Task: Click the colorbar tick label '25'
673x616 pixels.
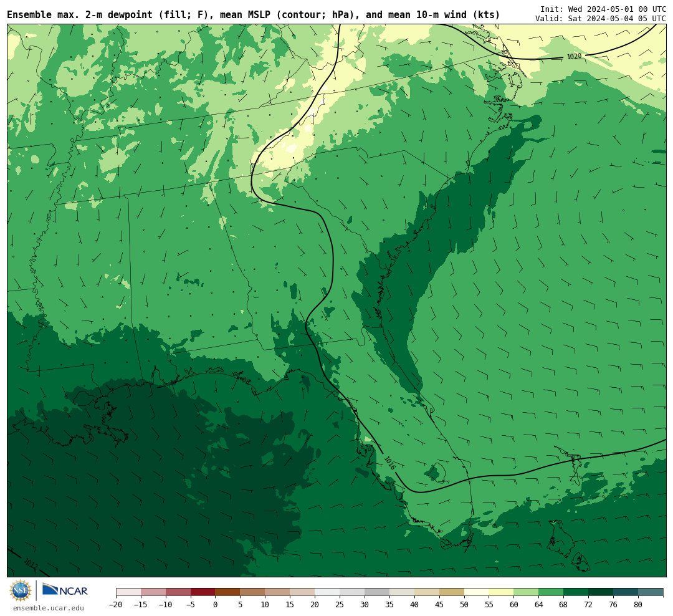Action: (x=340, y=605)
